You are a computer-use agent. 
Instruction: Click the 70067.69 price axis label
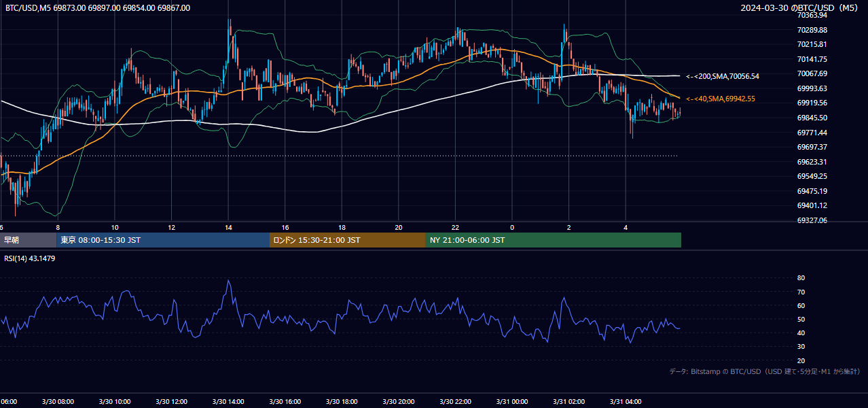click(x=812, y=73)
